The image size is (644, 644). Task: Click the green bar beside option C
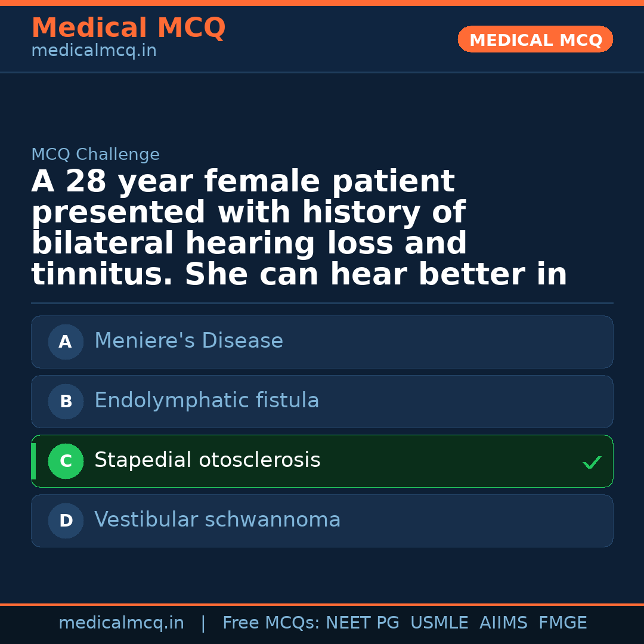33,461
